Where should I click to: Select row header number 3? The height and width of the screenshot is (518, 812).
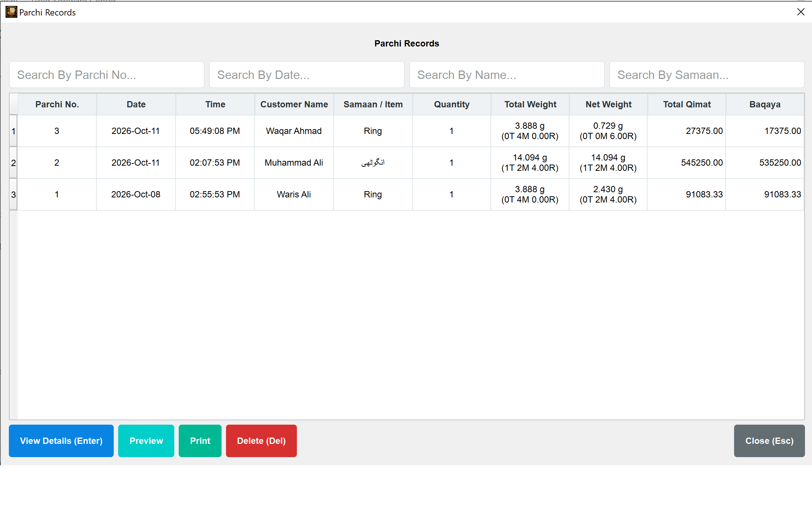14,194
